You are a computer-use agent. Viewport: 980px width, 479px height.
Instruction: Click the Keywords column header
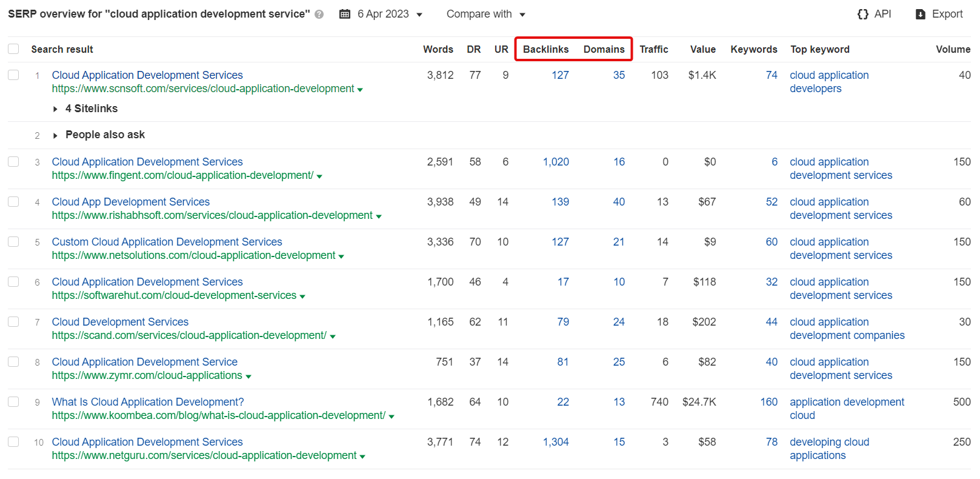[x=754, y=49]
